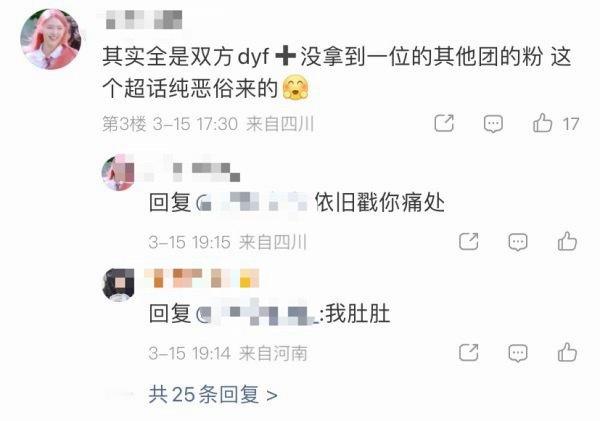This screenshot has width=600, height=421.
Task: Share the 依旧戳你痛处 reply
Action: point(469,242)
